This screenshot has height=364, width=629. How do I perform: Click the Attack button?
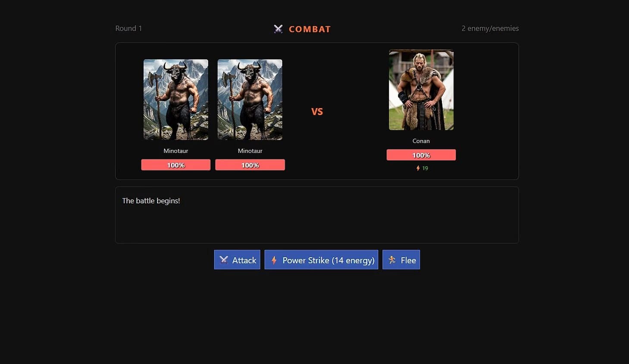237,260
